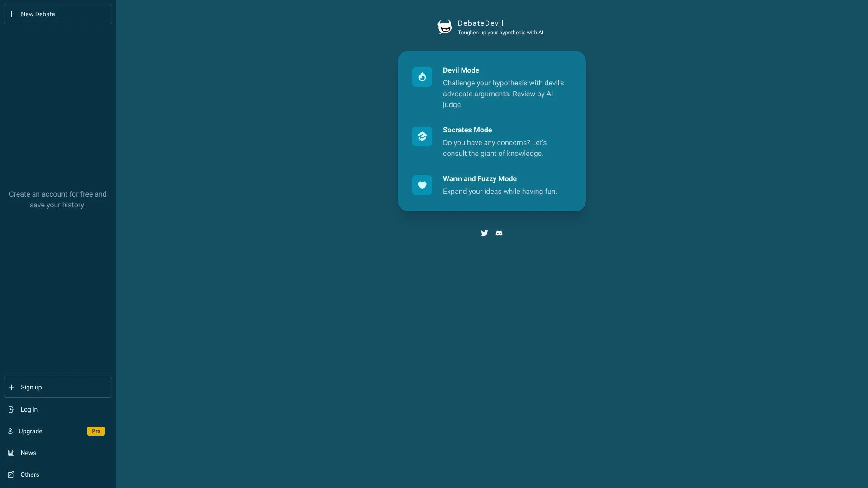
Task: Select Devil Mode flame icon
Action: (422, 76)
